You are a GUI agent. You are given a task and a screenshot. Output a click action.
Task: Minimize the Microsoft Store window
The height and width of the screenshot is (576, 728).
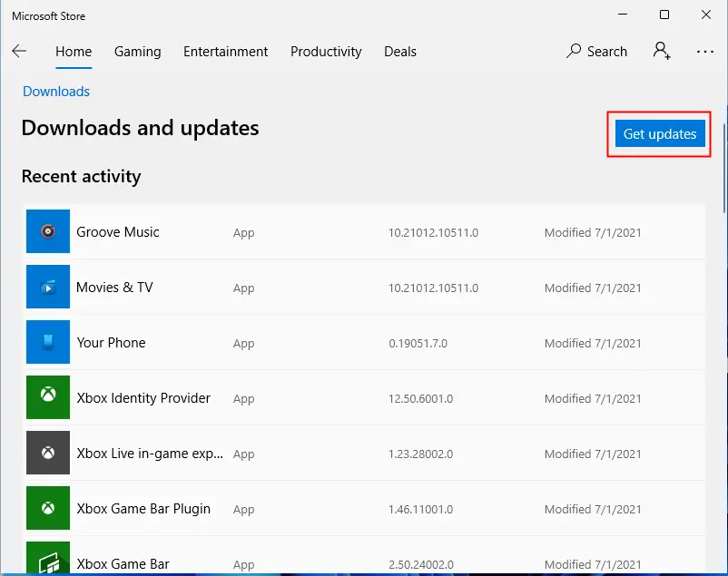623,15
